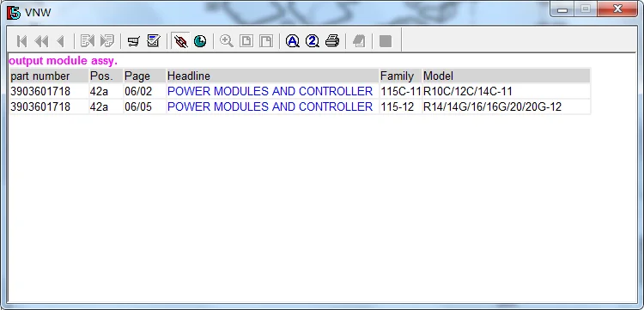Click the first-page navigation arrow icon
The height and width of the screenshot is (310, 644).
pos(21,41)
